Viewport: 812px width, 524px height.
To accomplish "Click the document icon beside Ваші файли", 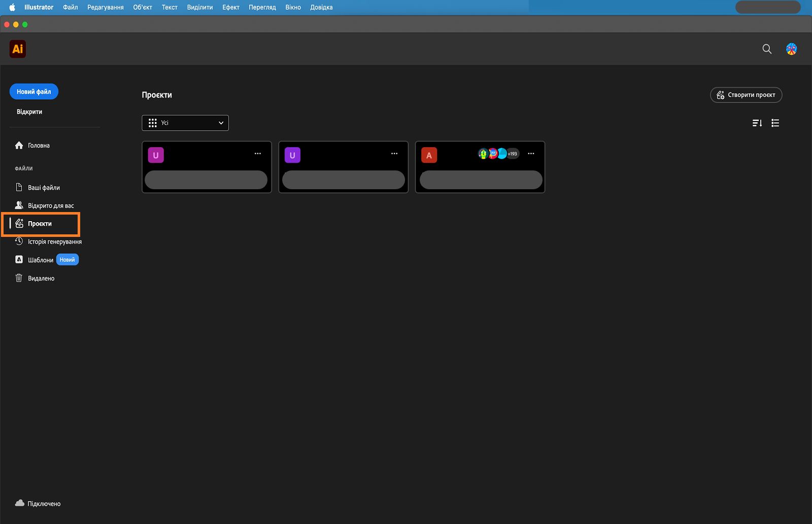I will click(x=19, y=188).
